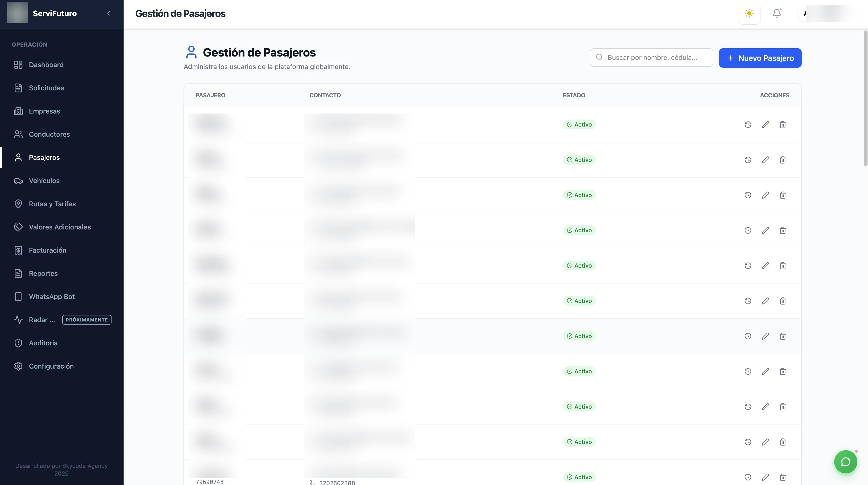Click the Desarrollado por Skycode Agency footer text
The image size is (868, 485).
click(61, 470)
